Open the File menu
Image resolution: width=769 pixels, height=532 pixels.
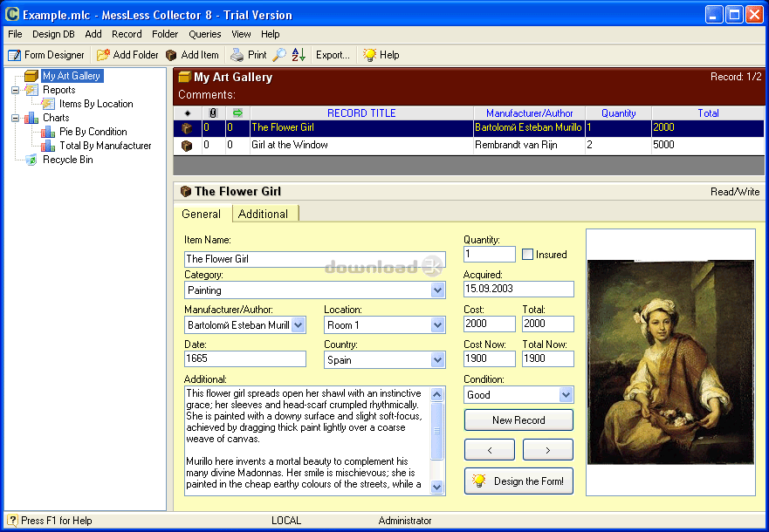[x=15, y=34]
